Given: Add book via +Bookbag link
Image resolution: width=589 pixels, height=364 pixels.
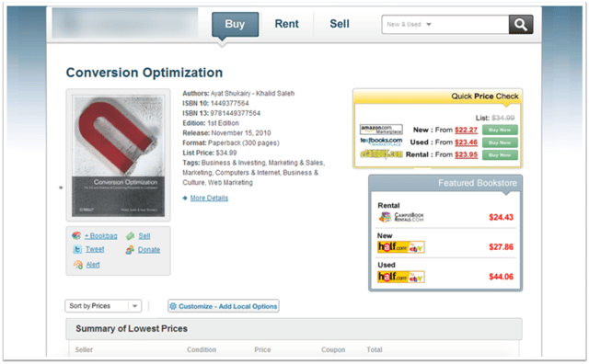Looking at the screenshot, I should point(100,236).
